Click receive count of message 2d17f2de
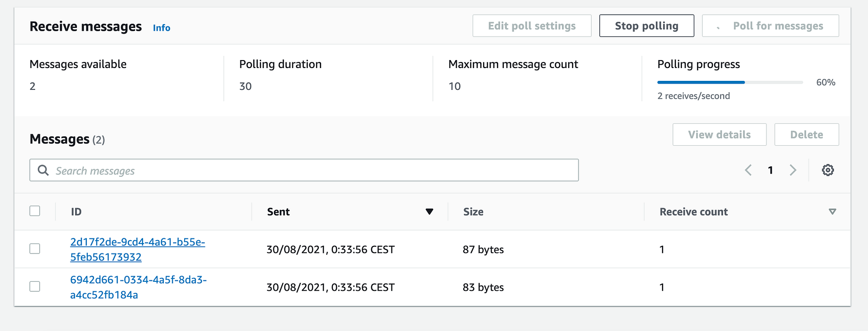This screenshot has height=331, width=868. (x=662, y=250)
